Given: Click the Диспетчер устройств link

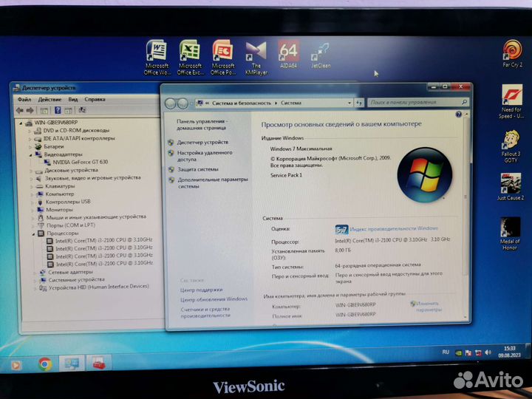Looking at the screenshot, I should tap(202, 142).
